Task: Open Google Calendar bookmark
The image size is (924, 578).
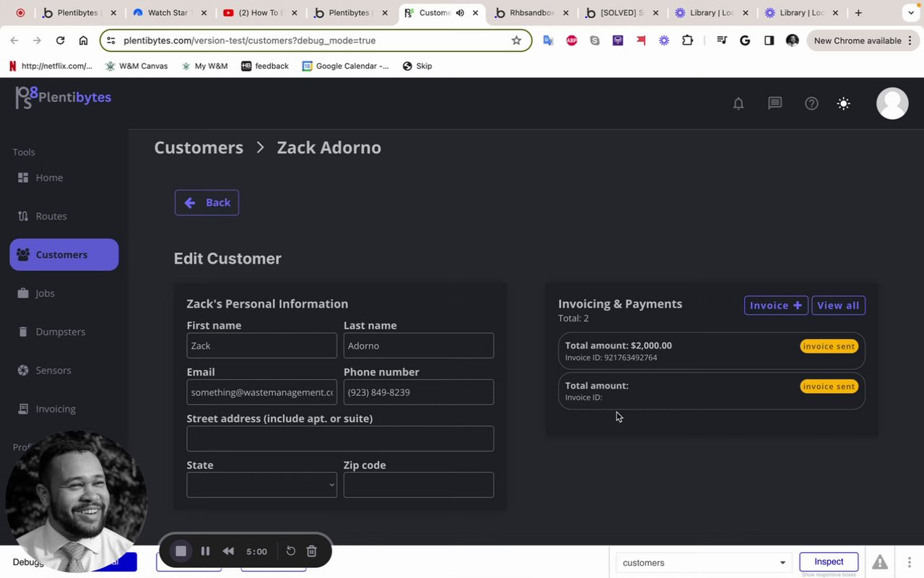Action: coord(345,66)
